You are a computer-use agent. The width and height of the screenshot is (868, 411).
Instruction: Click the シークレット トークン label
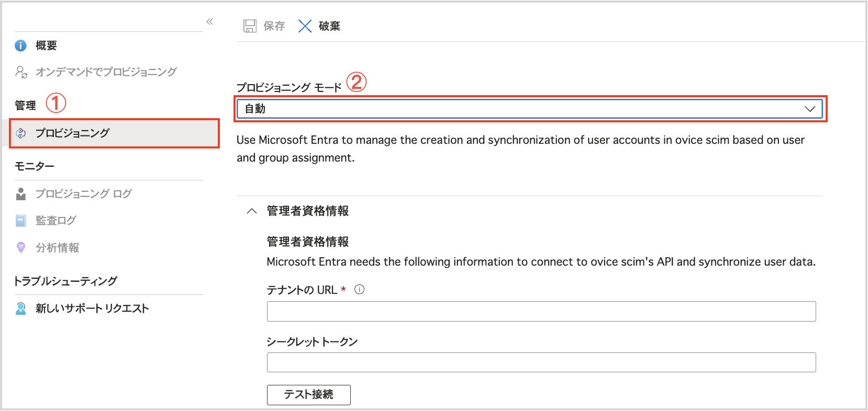coord(312,341)
